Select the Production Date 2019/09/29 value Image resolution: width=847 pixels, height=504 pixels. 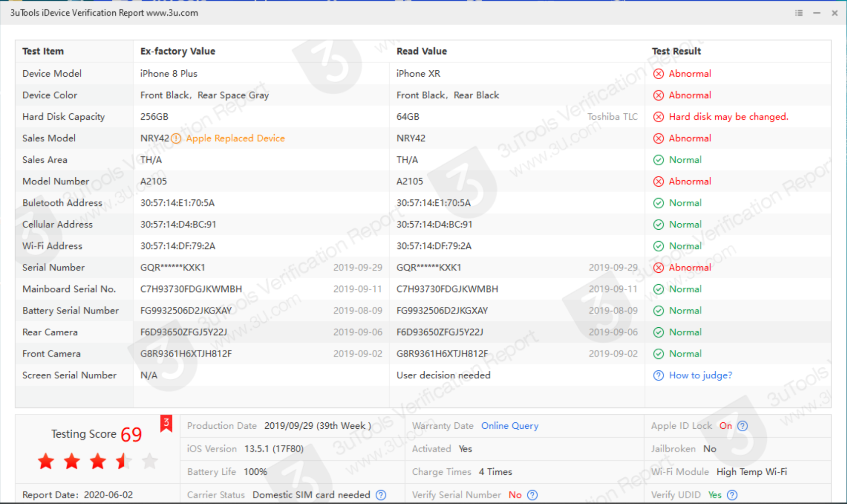(317, 426)
